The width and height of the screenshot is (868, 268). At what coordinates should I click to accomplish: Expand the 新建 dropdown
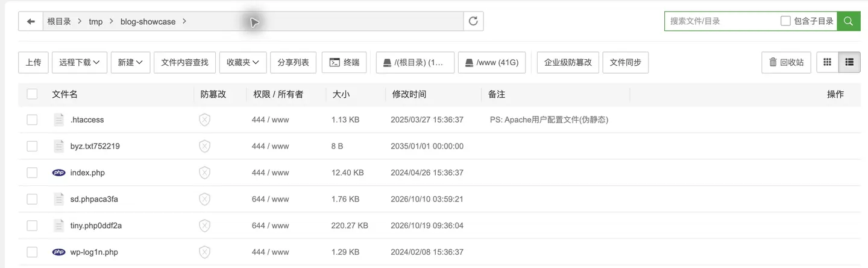130,62
